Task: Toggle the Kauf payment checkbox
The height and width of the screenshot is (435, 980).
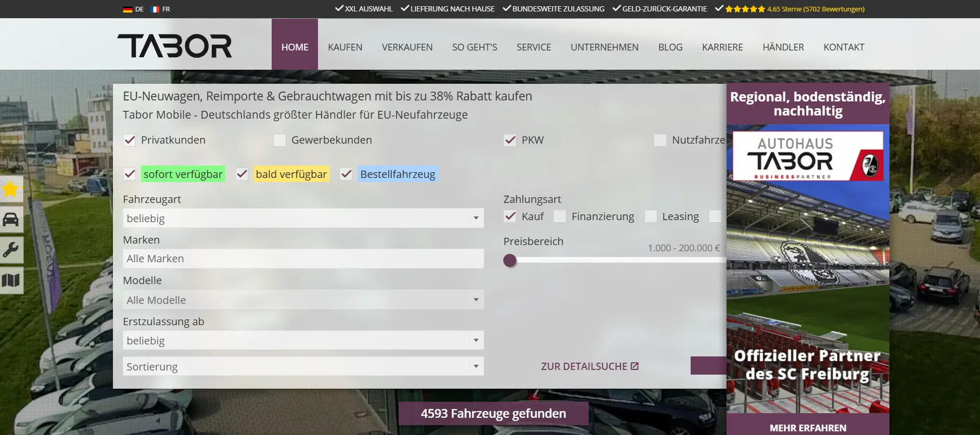Action: click(x=510, y=216)
